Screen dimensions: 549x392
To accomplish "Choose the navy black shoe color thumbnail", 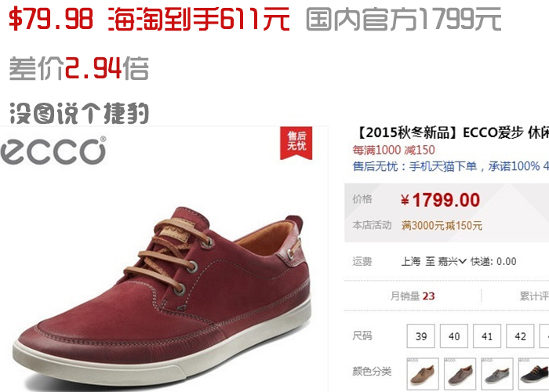I will [x=534, y=374].
